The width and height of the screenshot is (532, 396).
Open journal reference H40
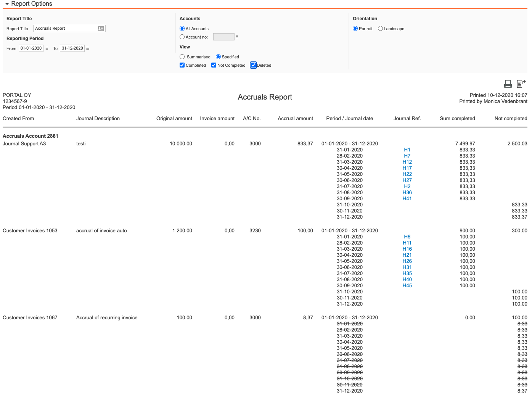pos(407,280)
